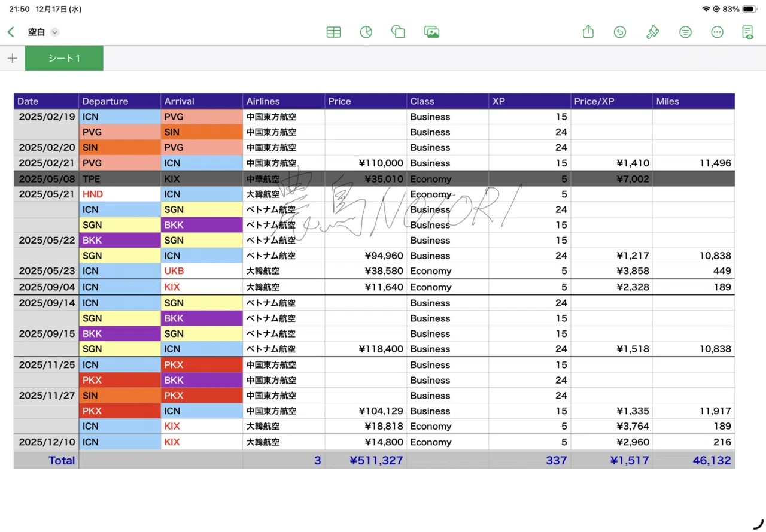Switch to reading view with document-eye icon
This screenshot has height=532, width=766.
click(747, 32)
